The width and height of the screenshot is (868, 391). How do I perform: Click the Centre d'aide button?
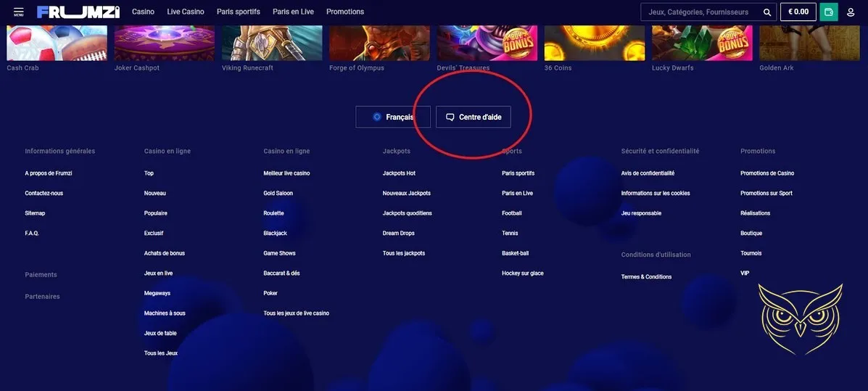[474, 117]
